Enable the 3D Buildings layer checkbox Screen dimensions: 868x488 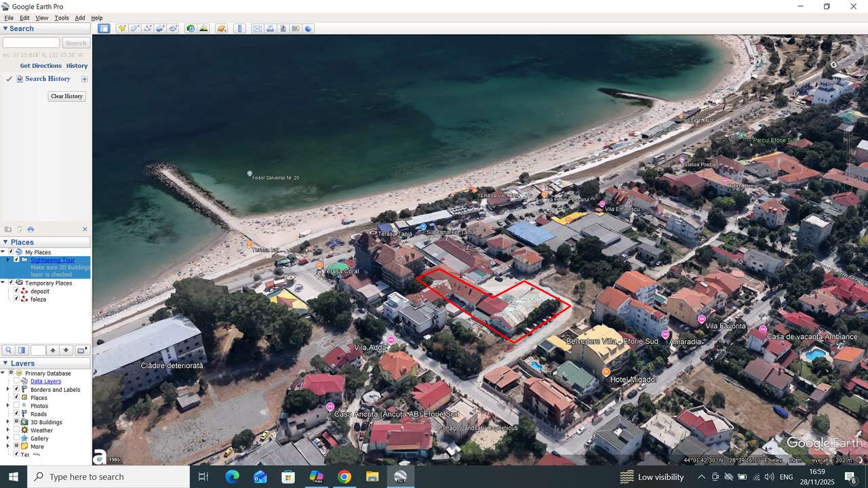pos(16,422)
